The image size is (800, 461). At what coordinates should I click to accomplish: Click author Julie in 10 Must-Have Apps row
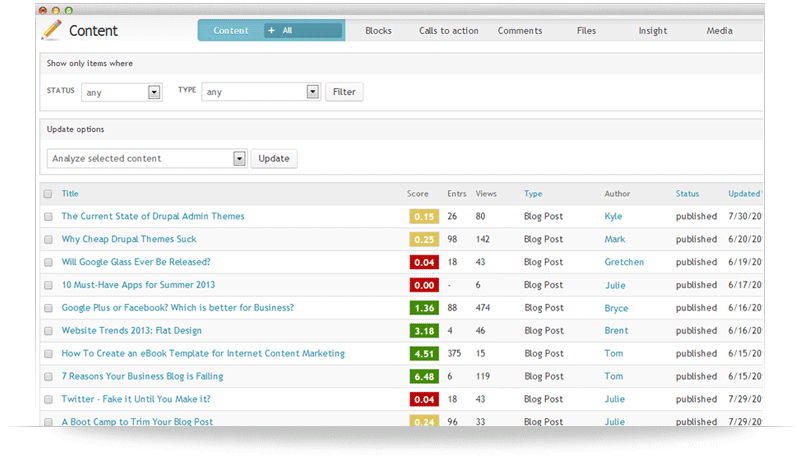tap(615, 285)
